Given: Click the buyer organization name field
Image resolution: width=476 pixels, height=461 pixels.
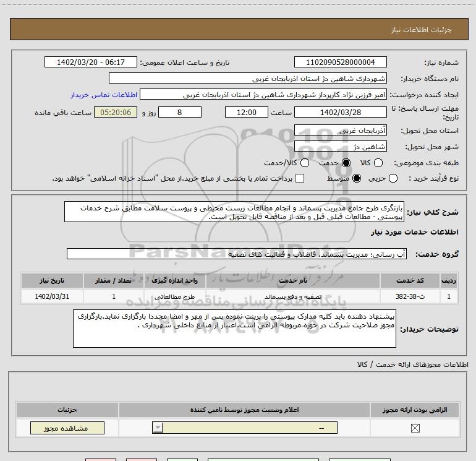Looking at the screenshot, I should pyautogui.click(x=248, y=79).
